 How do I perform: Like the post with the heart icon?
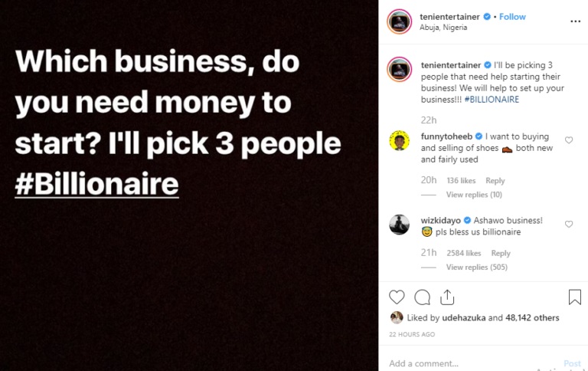click(x=397, y=297)
